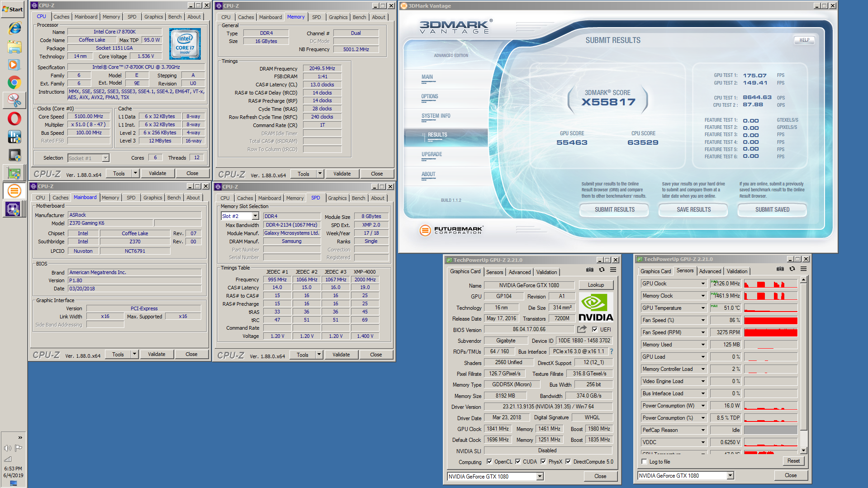Click refresh icon in GPU-Z Sensors window
868x488 pixels.
[x=792, y=269]
